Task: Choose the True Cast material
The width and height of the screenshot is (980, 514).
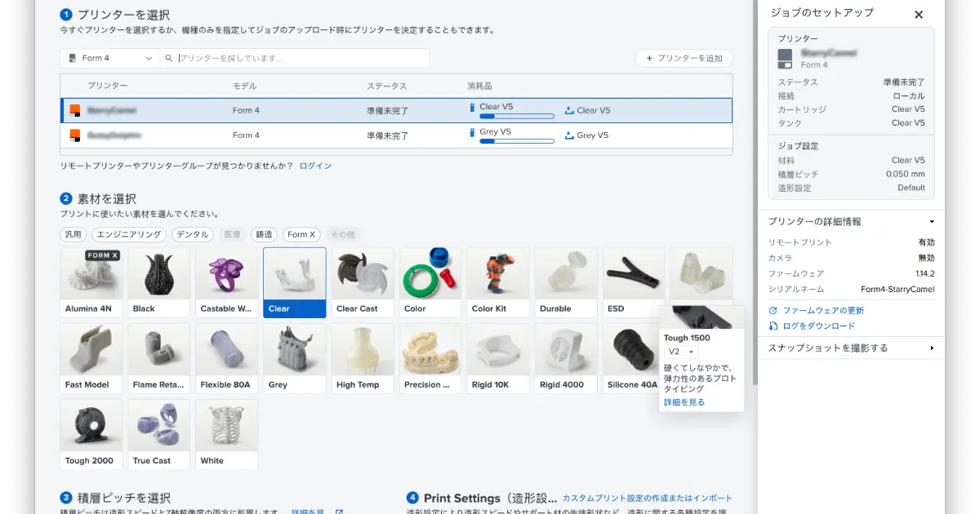Action: tap(159, 434)
